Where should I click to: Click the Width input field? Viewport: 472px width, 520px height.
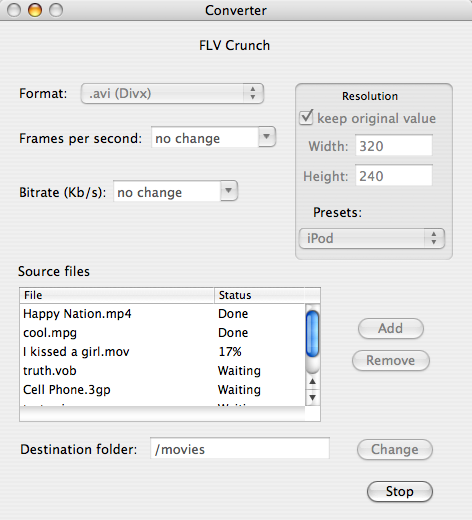coord(394,146)
